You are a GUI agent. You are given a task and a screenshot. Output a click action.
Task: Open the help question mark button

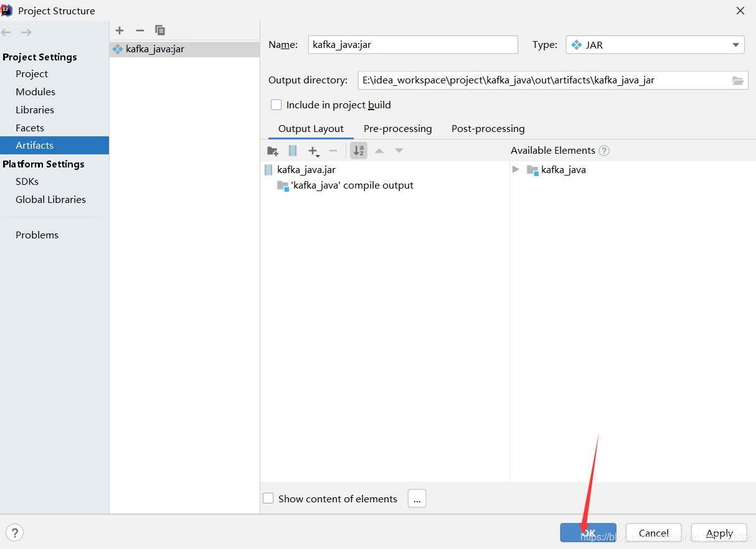click(x=14, y=533)
